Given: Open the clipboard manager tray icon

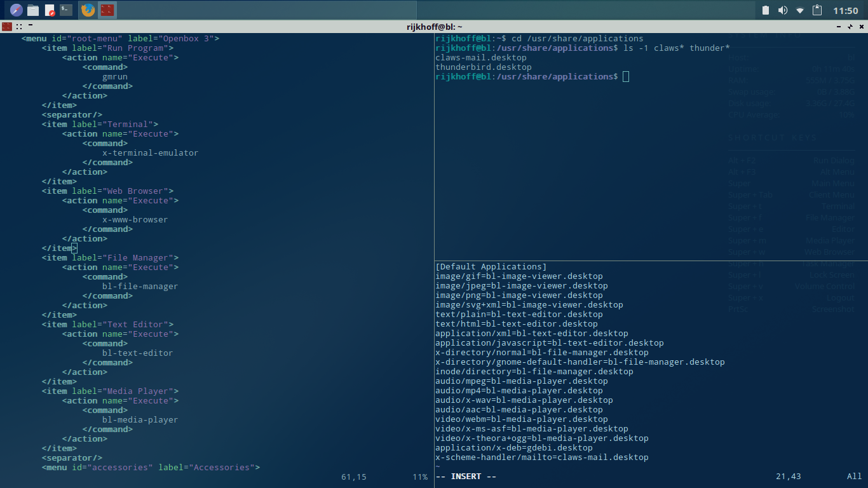Looking at the screenshot, I should (818, 10).
